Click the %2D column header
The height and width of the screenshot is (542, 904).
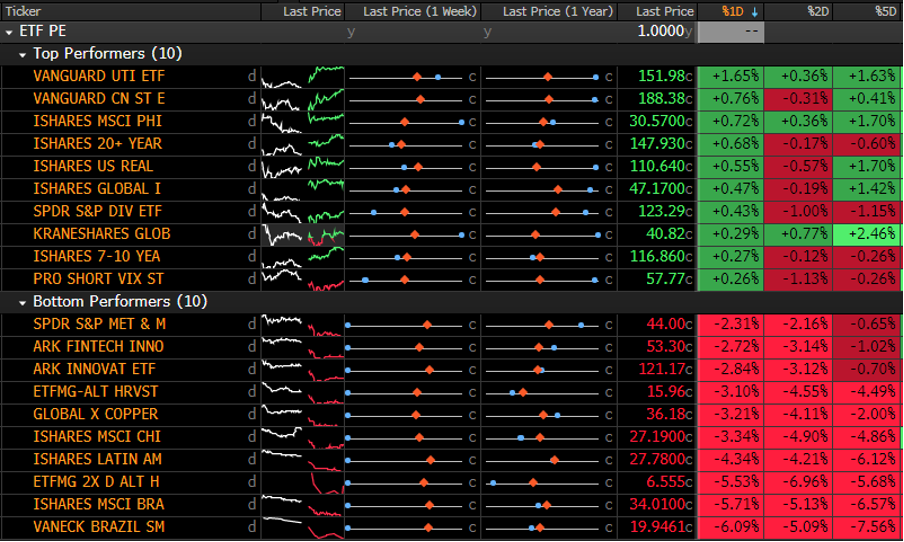[818, 11]
